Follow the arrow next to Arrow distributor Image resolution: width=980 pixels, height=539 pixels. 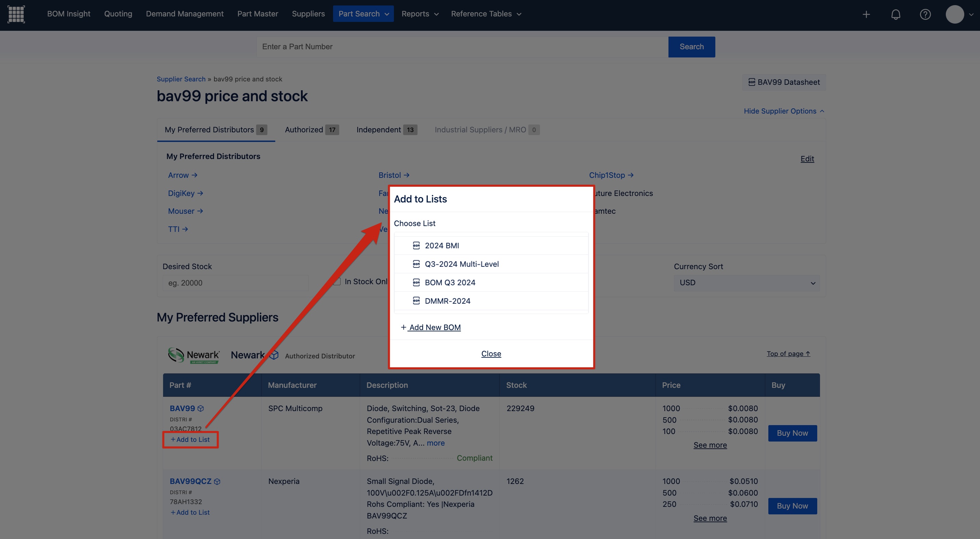tap(195, 175)
